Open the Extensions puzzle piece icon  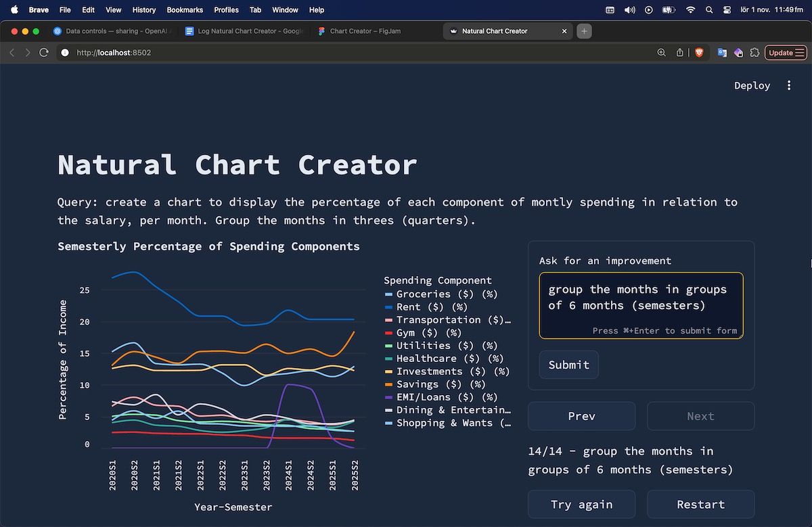coord(755,52)
